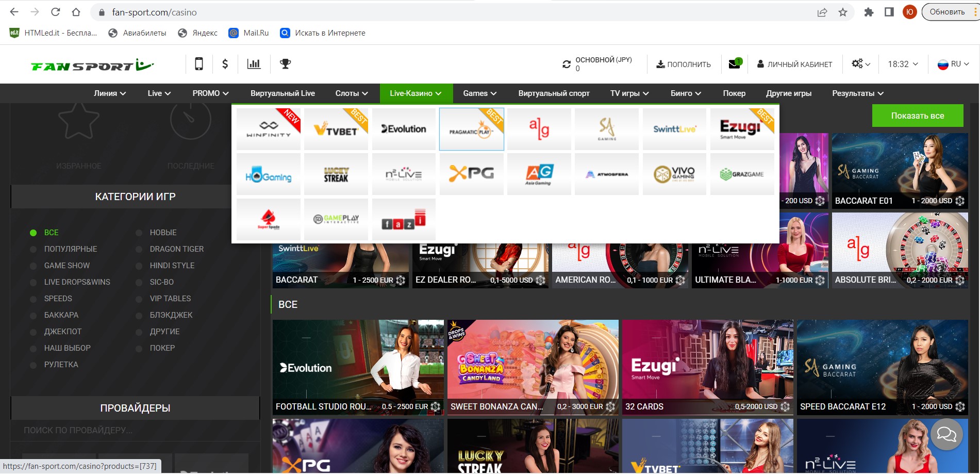
Task: Open the statistics bar chart icon
Action: point(254,64)
